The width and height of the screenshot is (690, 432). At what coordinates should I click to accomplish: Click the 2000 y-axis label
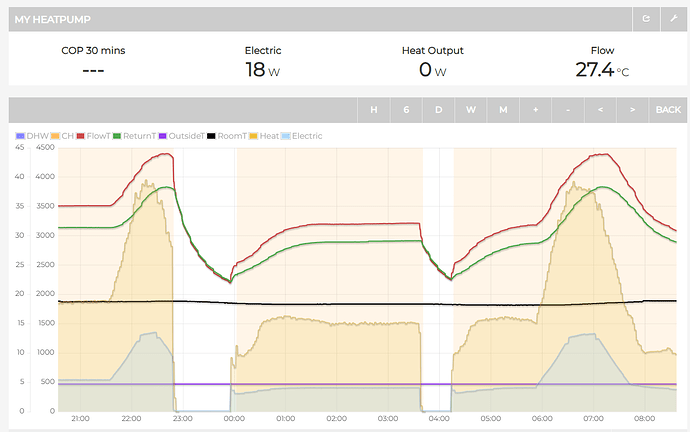[45, 293]
